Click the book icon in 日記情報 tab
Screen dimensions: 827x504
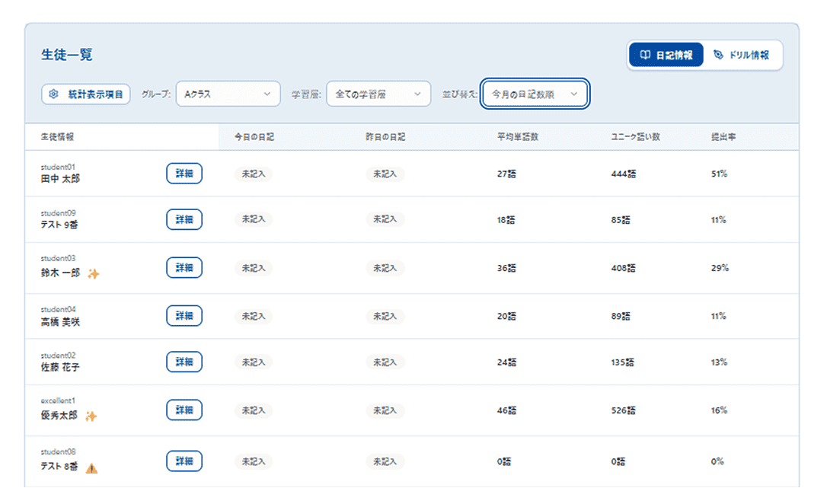644,55
